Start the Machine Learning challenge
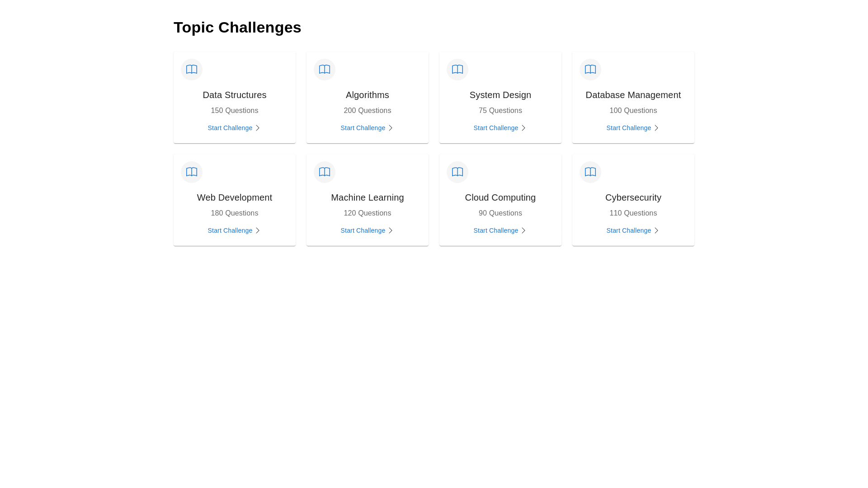The width and height of the screenshot is (868, 488). coord(363,230)
